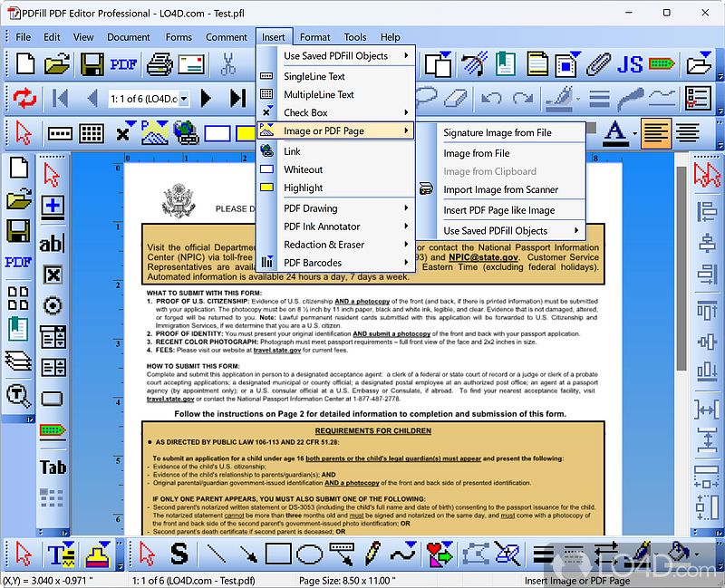Click the JS JavaScript toolbar icon
Viewport: 725px width, 588px height.
tap(629, 64)
